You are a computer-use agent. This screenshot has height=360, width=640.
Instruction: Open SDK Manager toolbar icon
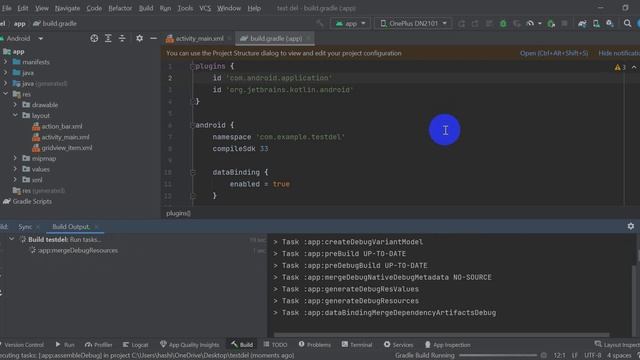[x=610, y=24]
